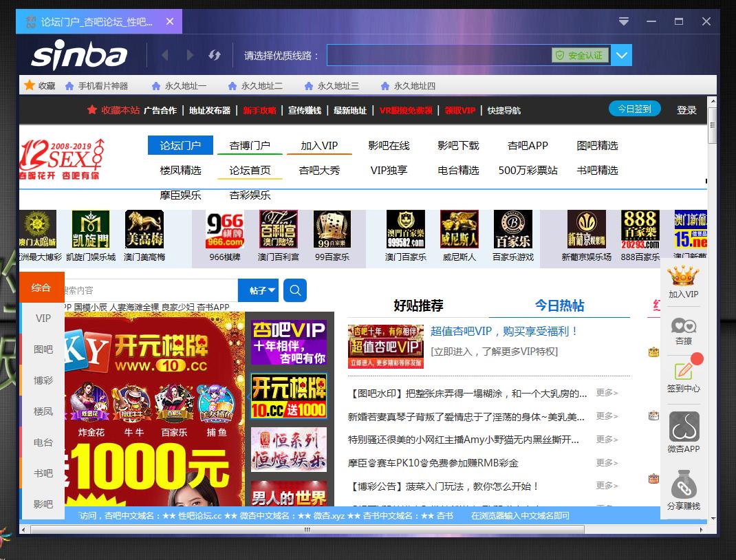Click the 安全认证 badge
The image size is (736, 560).
[x=580, y=56]
